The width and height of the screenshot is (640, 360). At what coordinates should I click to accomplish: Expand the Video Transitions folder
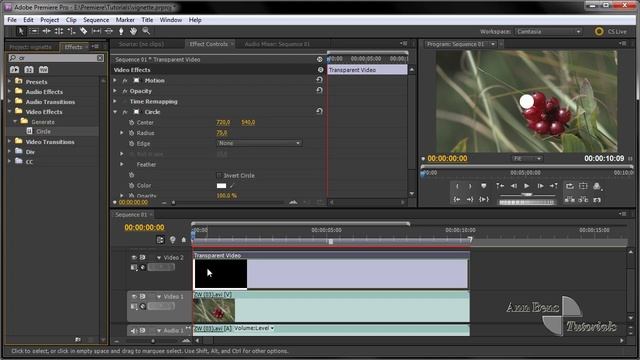click(10, 142)
